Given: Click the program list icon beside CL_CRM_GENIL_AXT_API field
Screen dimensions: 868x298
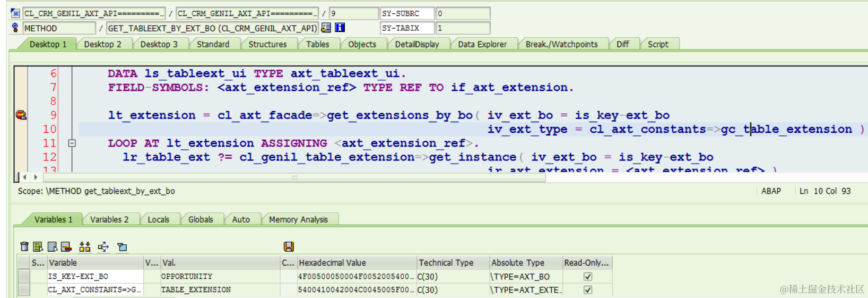Looking at the screenshot, I should [15, 13].
